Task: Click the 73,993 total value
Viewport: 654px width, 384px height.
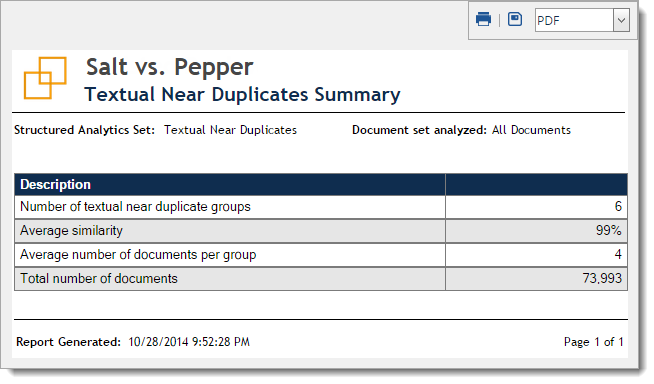Action: [x=602, y=279]
